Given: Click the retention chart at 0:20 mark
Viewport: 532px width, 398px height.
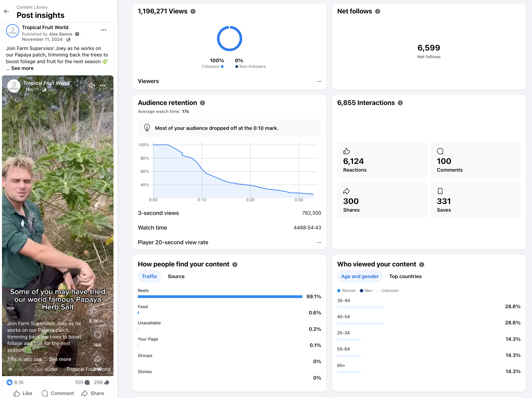Looking at the screenshot, I should pos(250,185).
